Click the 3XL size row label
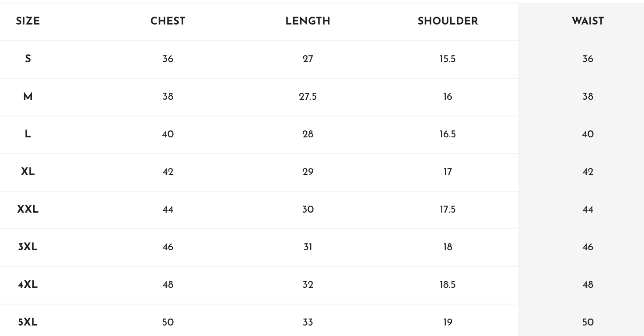Image resolution: width=644 pixels, height=336 pixels. (28, 247)
